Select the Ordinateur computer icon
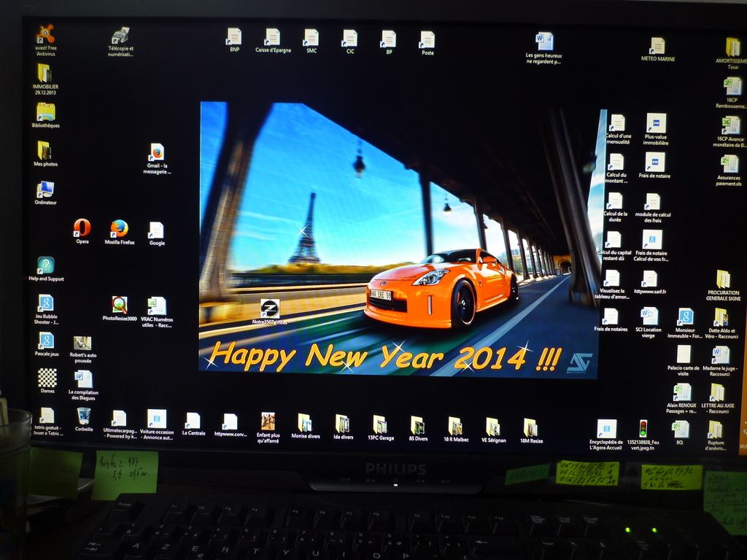Viewport: 747px width, 560px height. coord(45,190)
